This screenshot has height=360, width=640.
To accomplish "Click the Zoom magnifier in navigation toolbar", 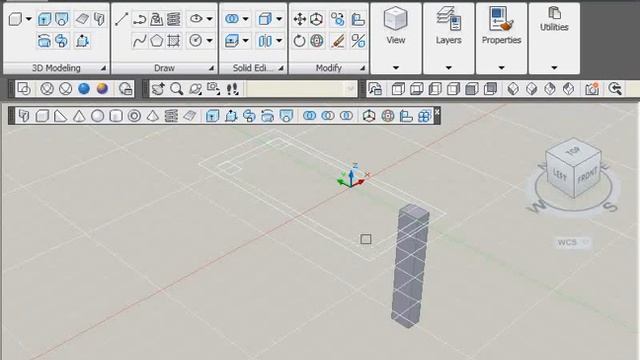I will pyautogui.click(x=177, y=89).
